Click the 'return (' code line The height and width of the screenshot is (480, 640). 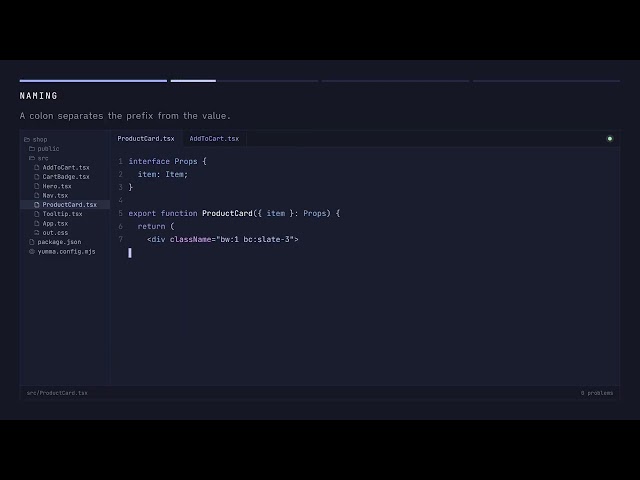click(156, 227)
